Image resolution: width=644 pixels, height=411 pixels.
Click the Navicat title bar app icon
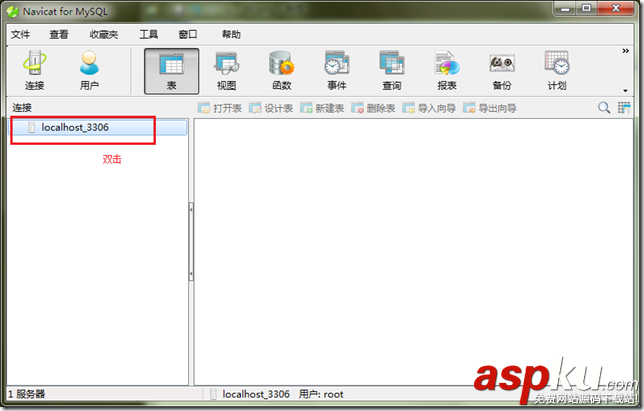click(x=13, y=11)
